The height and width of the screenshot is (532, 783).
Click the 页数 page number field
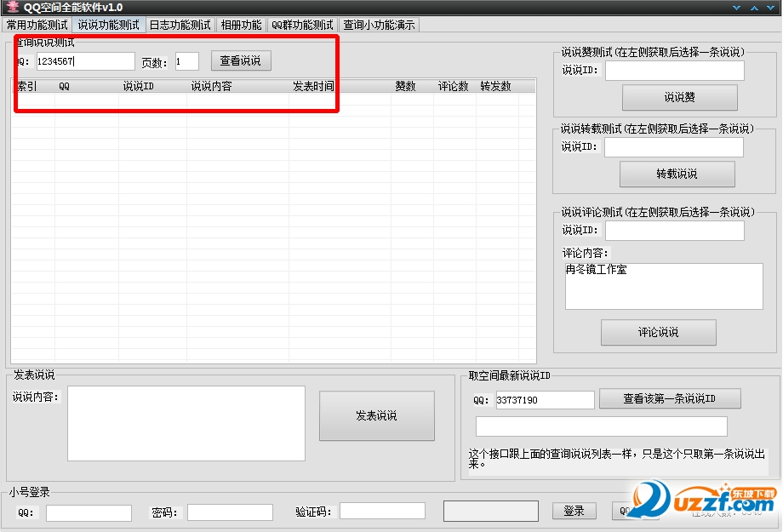pyautogui.click(x=186, y=61)
